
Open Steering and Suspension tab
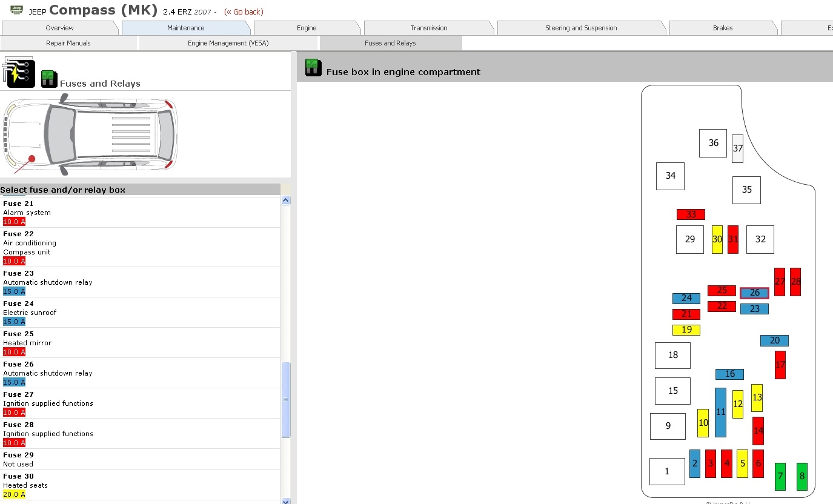581,28
